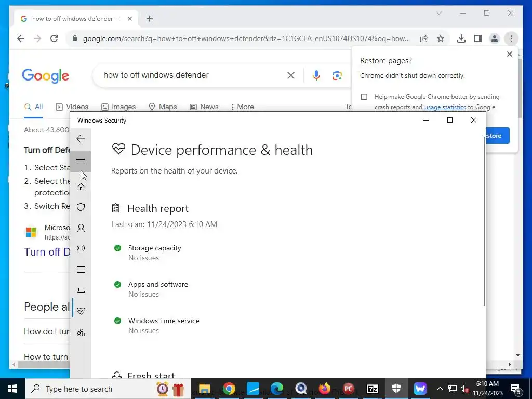Viewport: 532px width, 399px height.
Task: Open Chrome three-dot menu
Action: (511, 38)
